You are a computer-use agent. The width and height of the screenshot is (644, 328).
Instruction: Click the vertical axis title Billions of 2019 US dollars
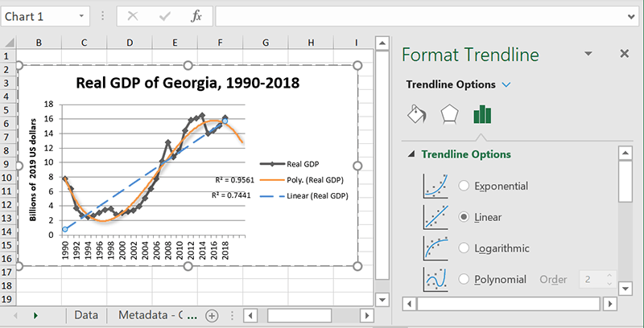point(33,170)
